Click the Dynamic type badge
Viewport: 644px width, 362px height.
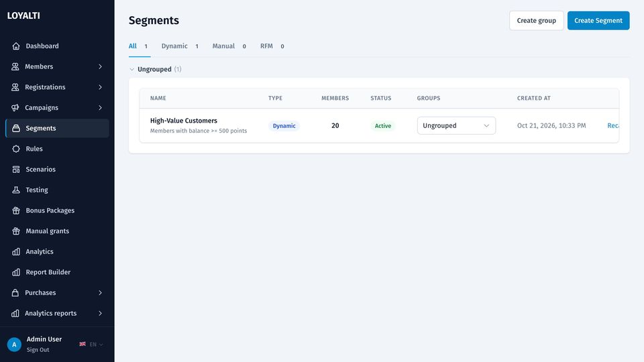point(284,126)
